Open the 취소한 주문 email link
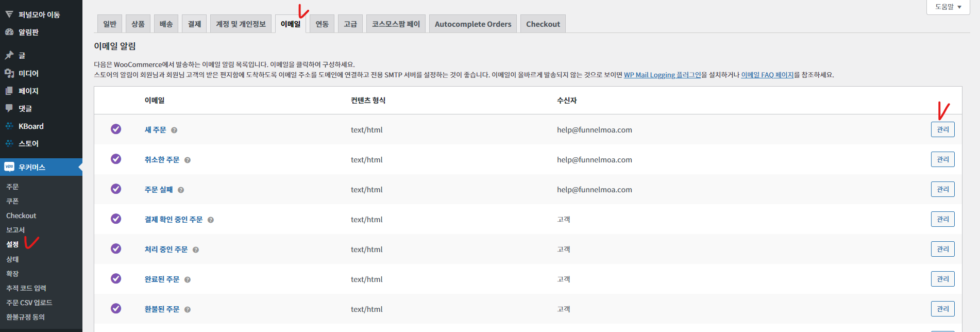The width and height of the screenshot is (980, 332). coord(162,160)
